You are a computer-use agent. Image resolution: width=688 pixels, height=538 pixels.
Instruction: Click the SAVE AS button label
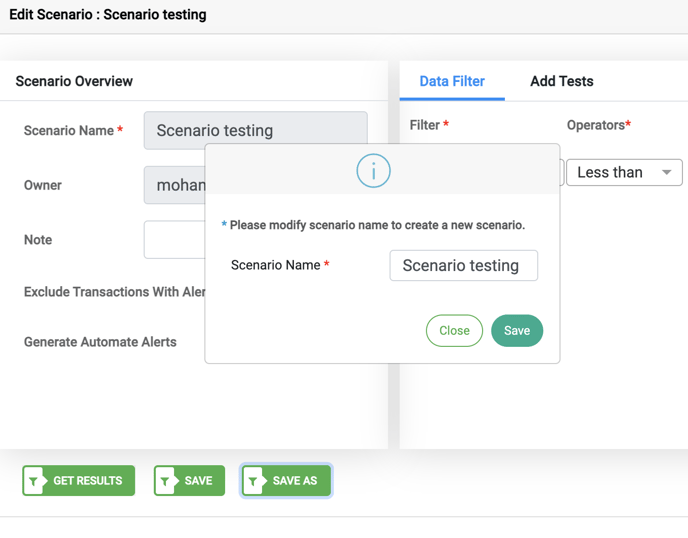(x=295, y=481)
